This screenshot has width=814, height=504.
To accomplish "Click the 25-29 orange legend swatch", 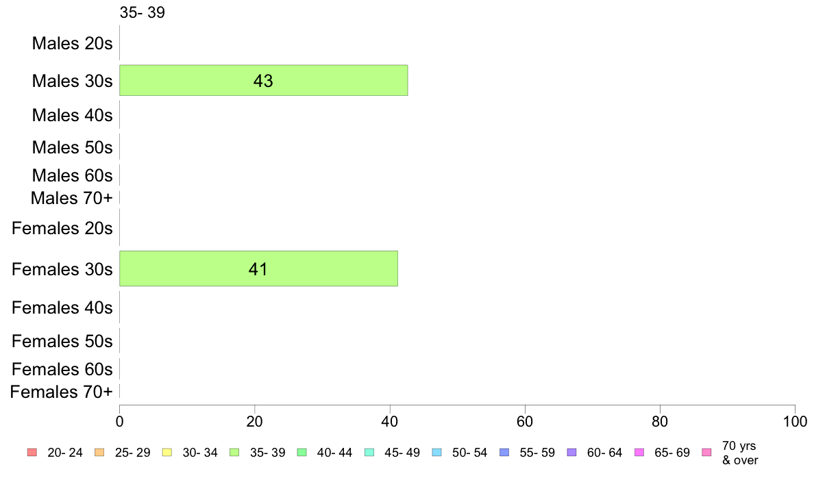I will (x=99, y=452).
